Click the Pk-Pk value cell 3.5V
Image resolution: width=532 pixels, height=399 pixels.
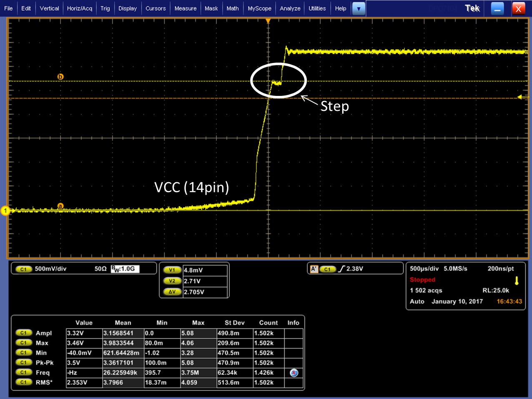(x=84, y=363)
